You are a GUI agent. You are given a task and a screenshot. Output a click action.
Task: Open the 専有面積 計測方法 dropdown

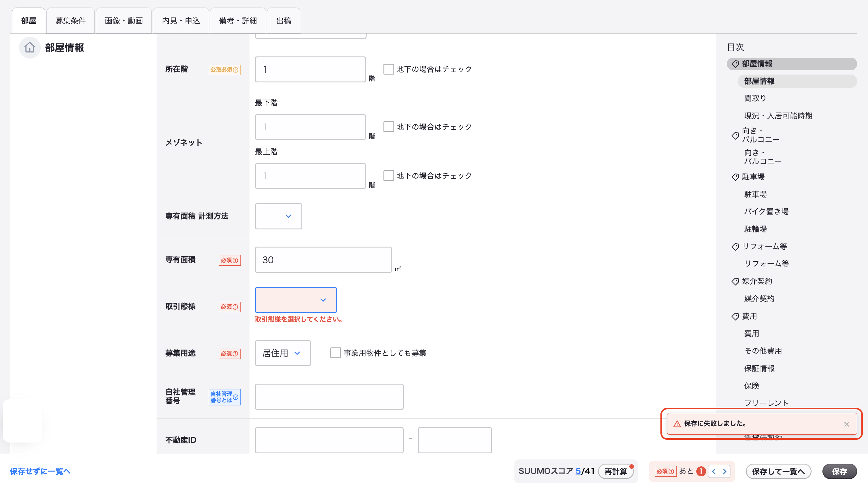pos(278,216)
